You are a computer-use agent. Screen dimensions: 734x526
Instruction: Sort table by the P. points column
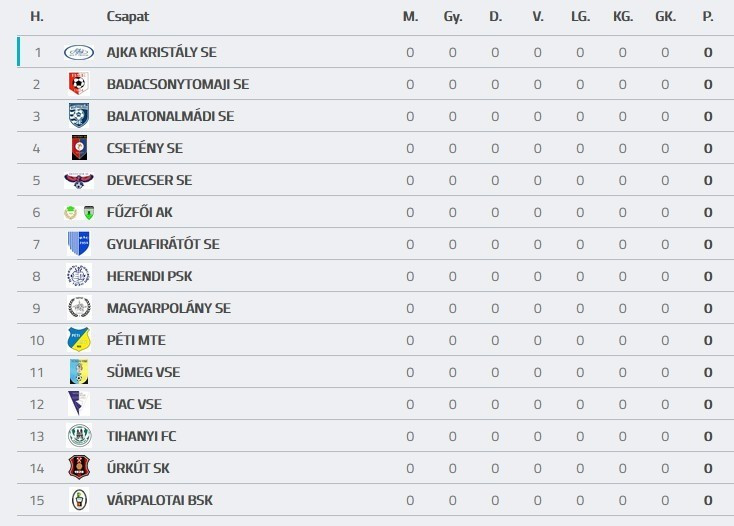click(708, 17)
